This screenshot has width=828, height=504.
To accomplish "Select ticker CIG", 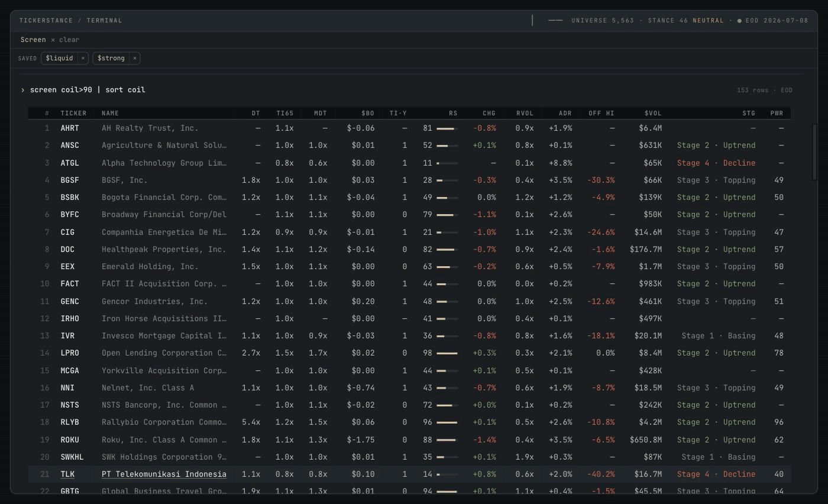I will (67, 232).
